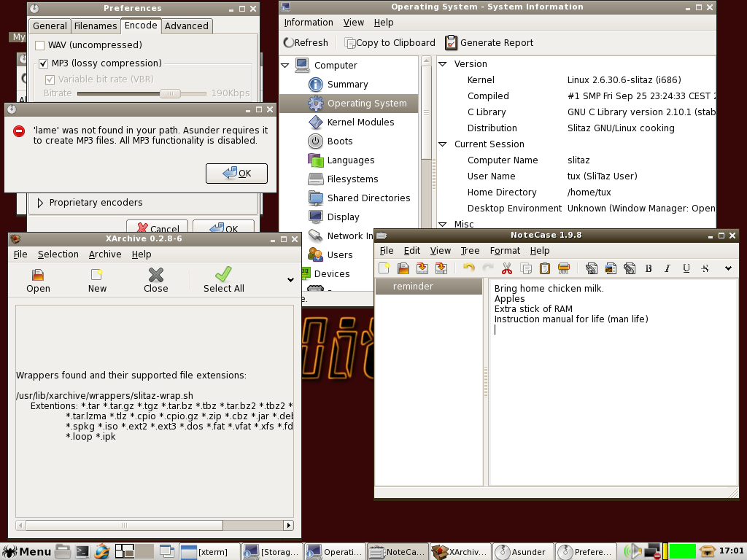Click Copy to Clipboard in System Information
The height and width of the screenshot is (560, 747).
390,43
